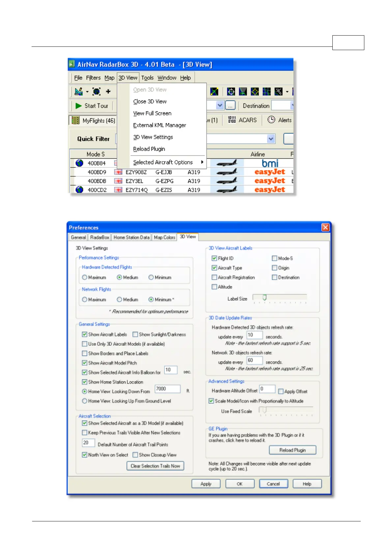Choose Close 3D View menu item

(x=150, y=102)
